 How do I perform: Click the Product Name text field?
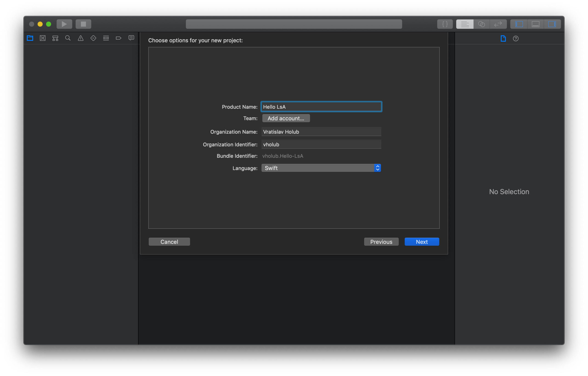coord(321,107)
